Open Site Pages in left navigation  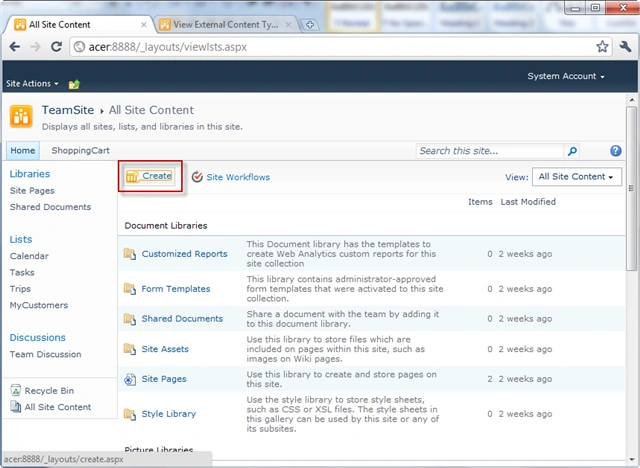32,191
